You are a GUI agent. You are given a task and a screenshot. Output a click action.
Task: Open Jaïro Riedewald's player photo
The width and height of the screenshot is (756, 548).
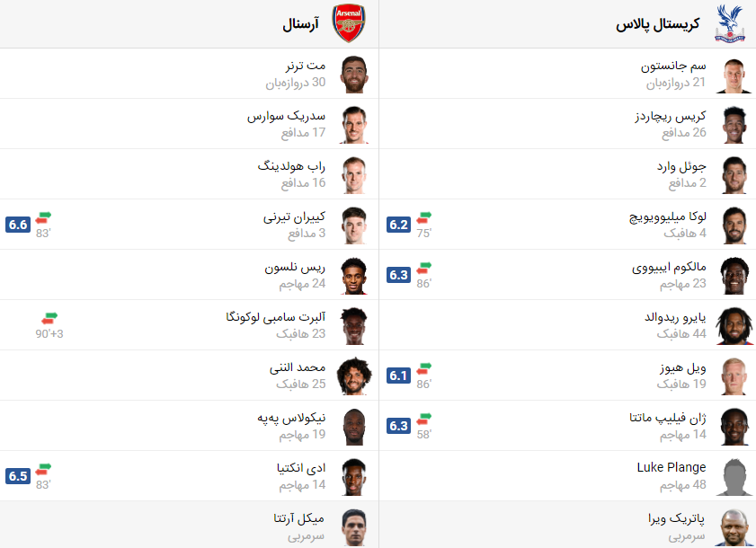[734, 326]
